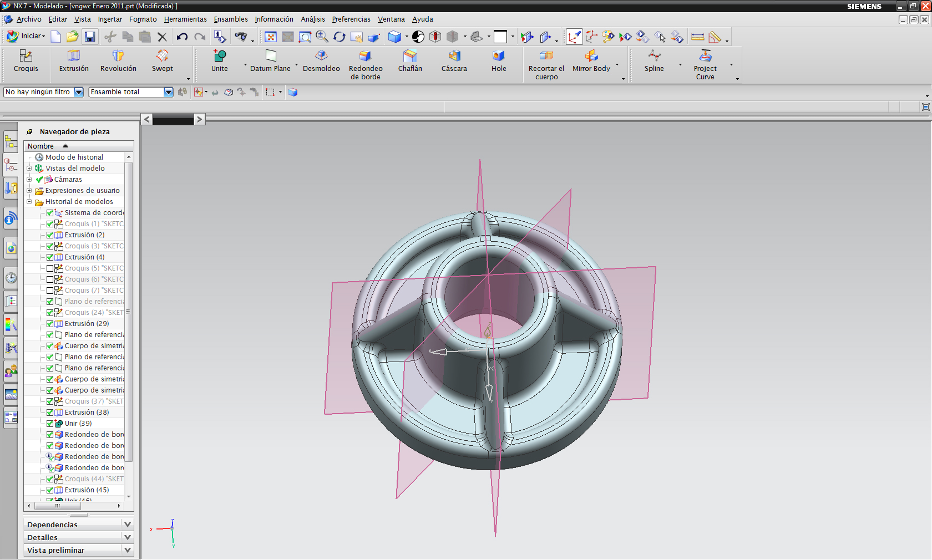Apply Redondeo de borde edge blend
This screenshot has width=932, height=560.
pos(366,64)
